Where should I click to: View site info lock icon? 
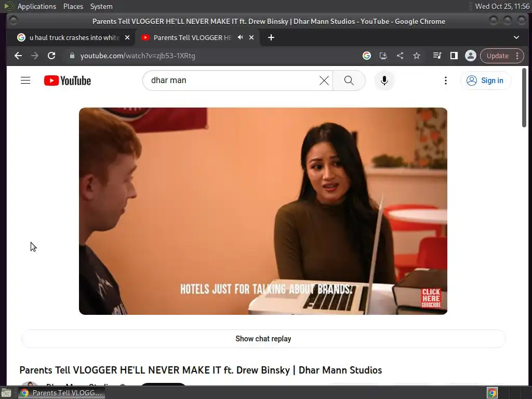[x=72, y=56]
